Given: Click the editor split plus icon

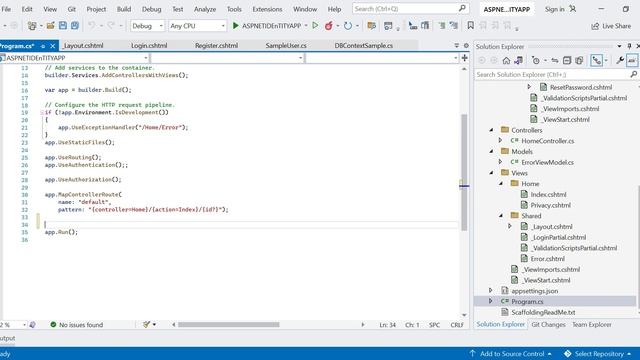Looking at the screenshot, I should (x=464, y=58).
